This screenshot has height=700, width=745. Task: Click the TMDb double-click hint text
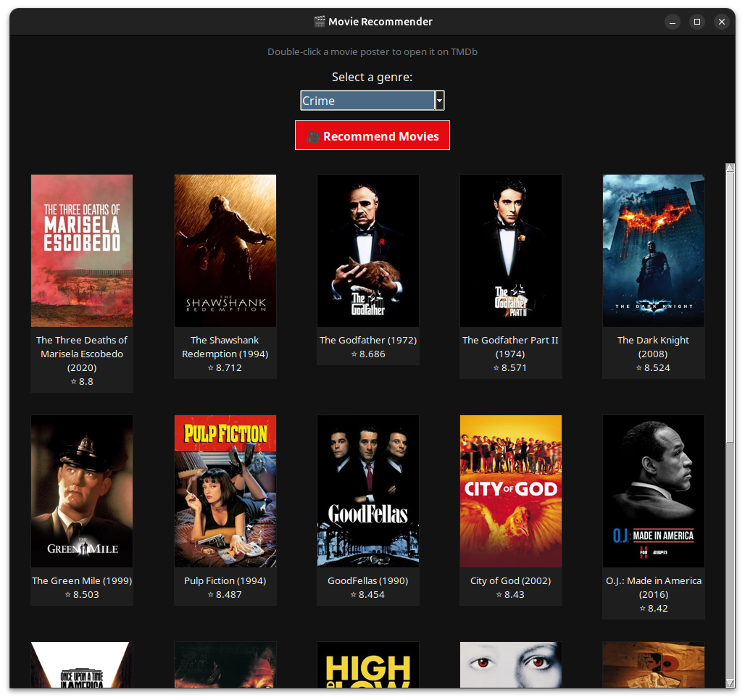click(372, 51)
